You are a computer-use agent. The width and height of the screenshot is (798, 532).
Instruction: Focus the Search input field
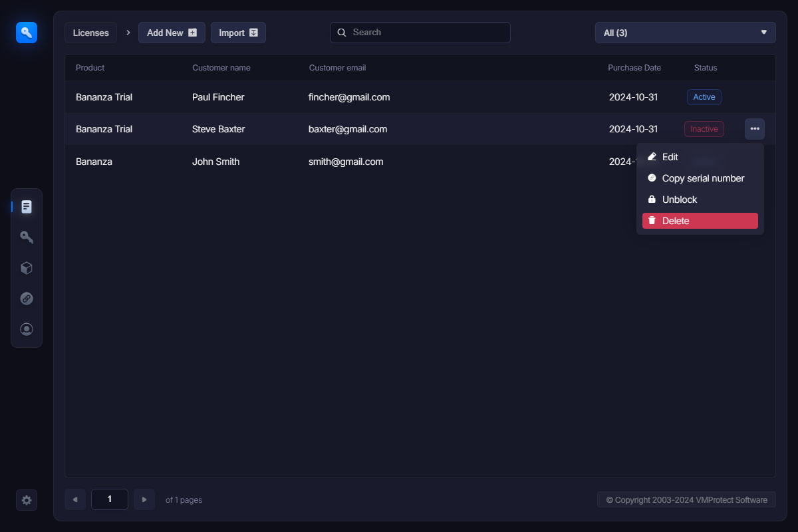point(426,33)
